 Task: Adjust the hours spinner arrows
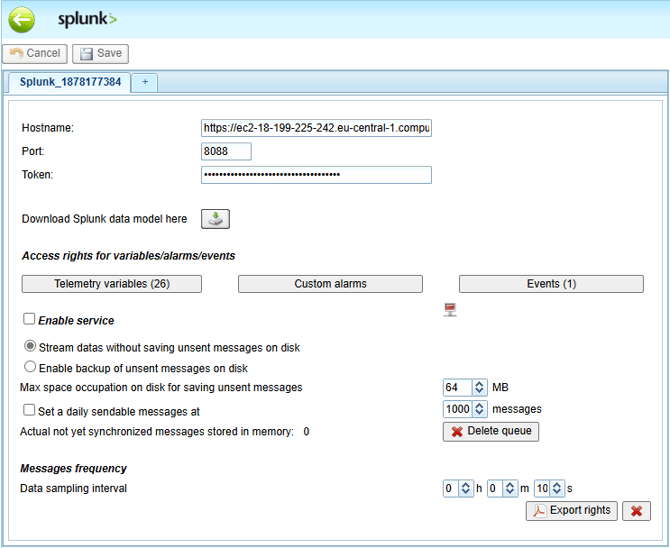coord(465,488)
